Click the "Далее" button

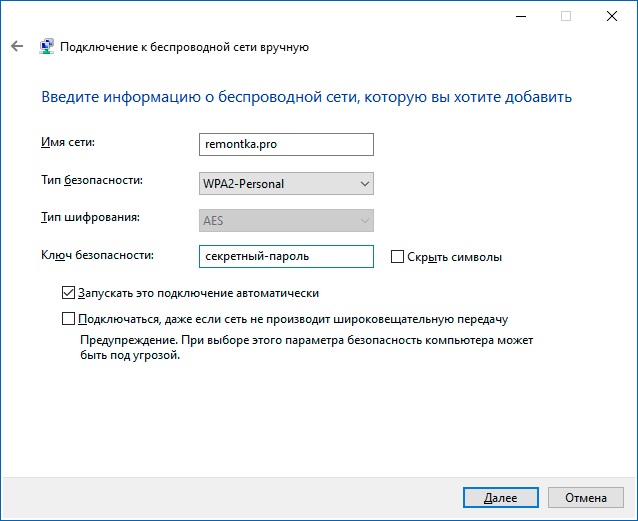[x=500, y=497]
